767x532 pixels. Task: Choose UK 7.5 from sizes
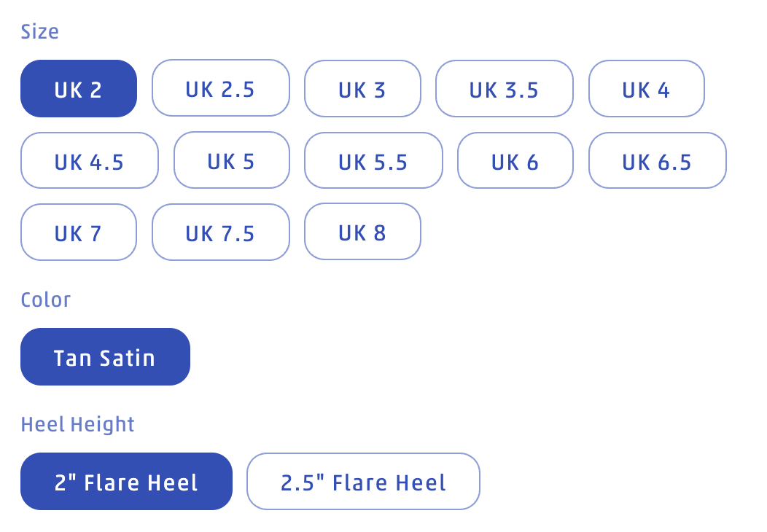[220, 232]
